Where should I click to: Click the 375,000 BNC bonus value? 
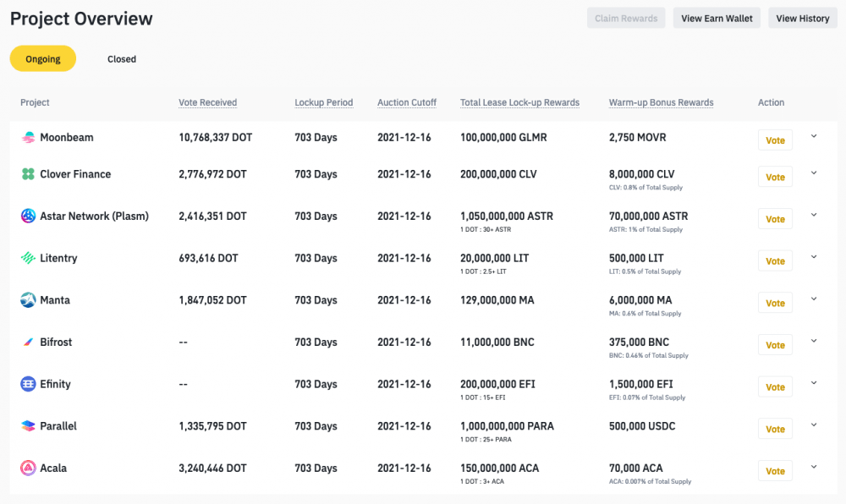pos(639,342)
